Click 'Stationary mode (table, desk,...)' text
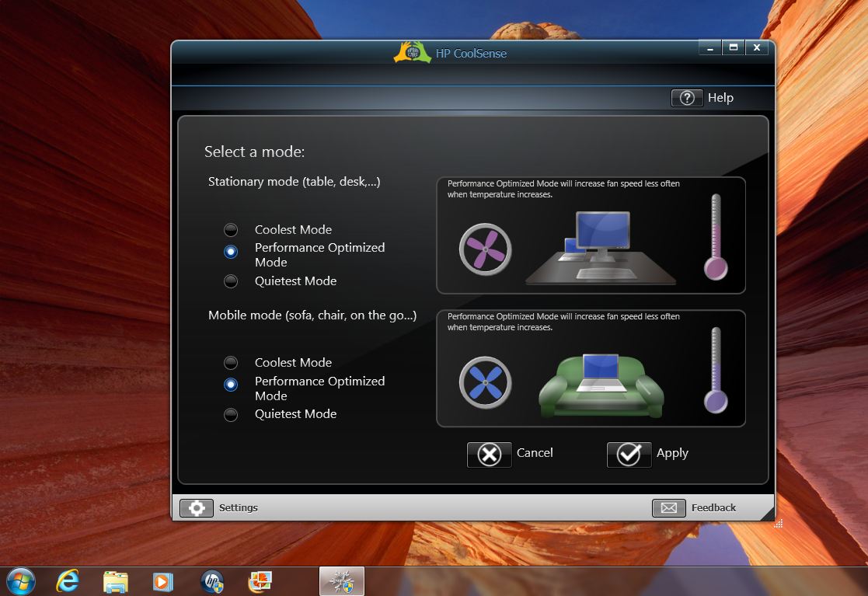868x596 pixels. (294, 182)
